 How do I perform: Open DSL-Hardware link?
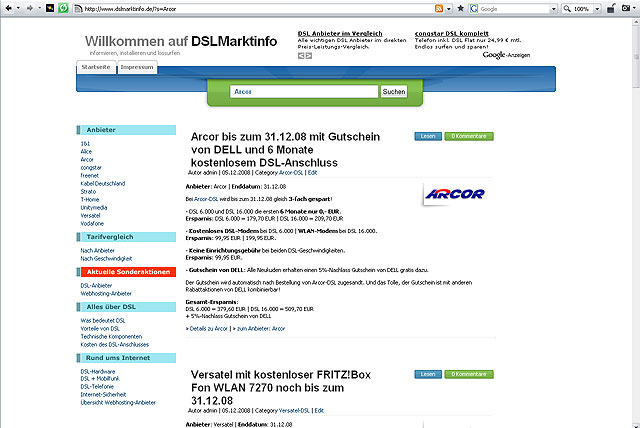(x=98, y=372)
